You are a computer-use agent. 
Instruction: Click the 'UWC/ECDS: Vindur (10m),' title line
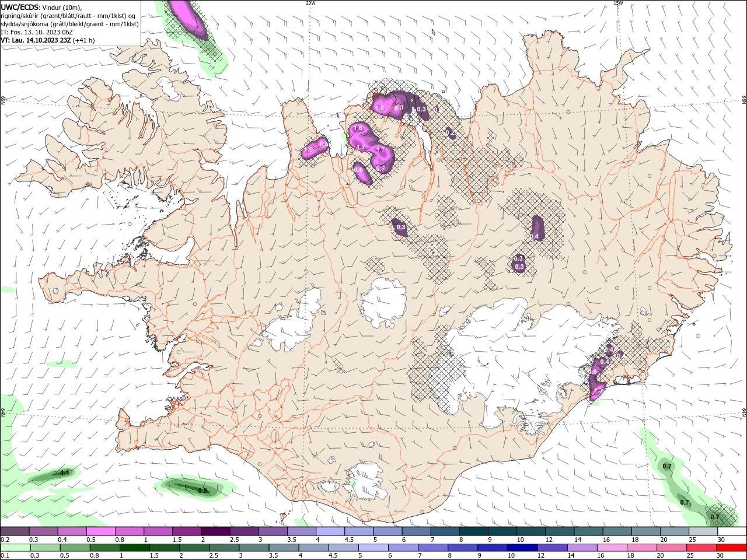[x=41, y=7]
